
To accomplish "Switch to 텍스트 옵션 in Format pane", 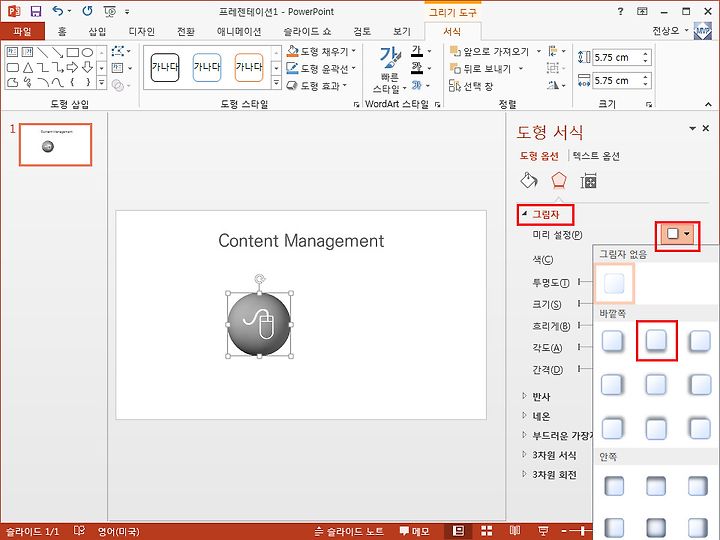I will (x=596, y=156).
